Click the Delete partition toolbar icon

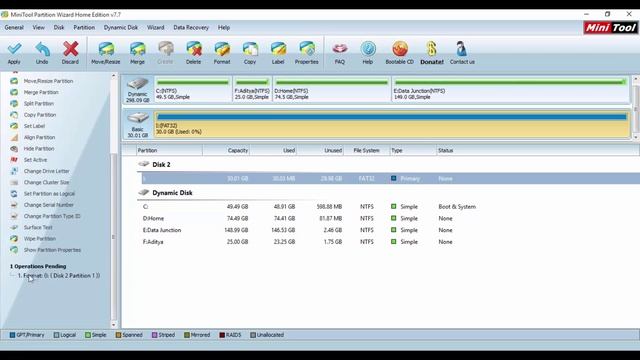(x=193, y=49)
